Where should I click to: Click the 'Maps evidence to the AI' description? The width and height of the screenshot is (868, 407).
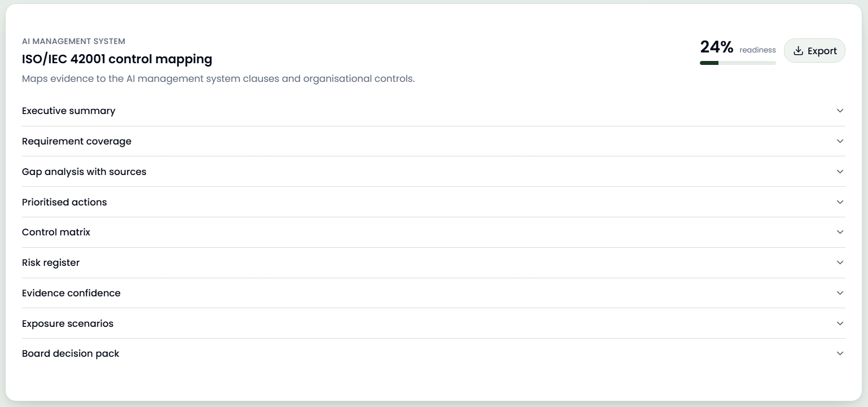pyautogui.click(x=218, y=78)
